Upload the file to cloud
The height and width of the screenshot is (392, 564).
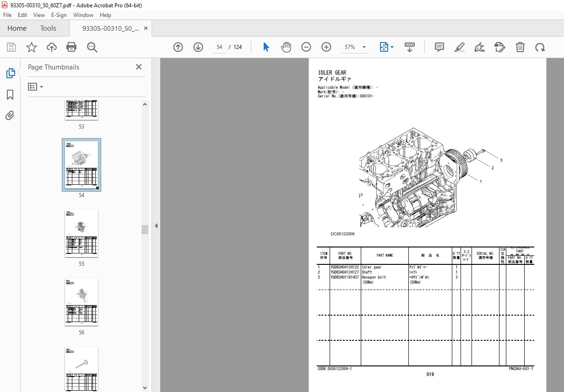(x=51, y=47)
